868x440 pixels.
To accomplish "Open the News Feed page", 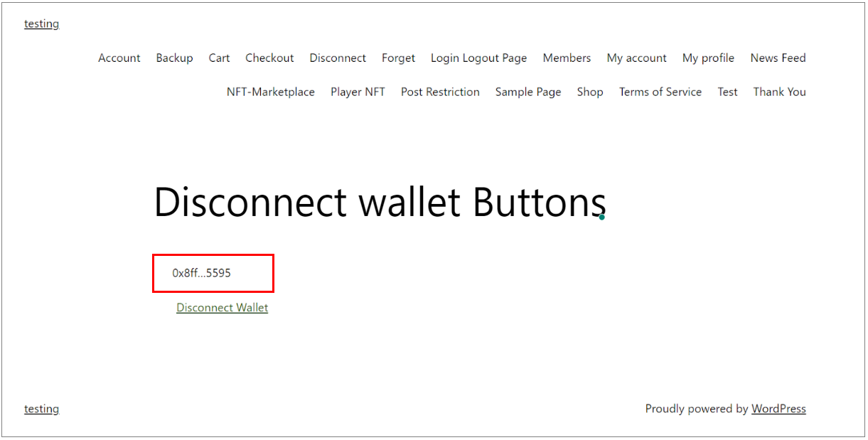I will click(778, 58).
